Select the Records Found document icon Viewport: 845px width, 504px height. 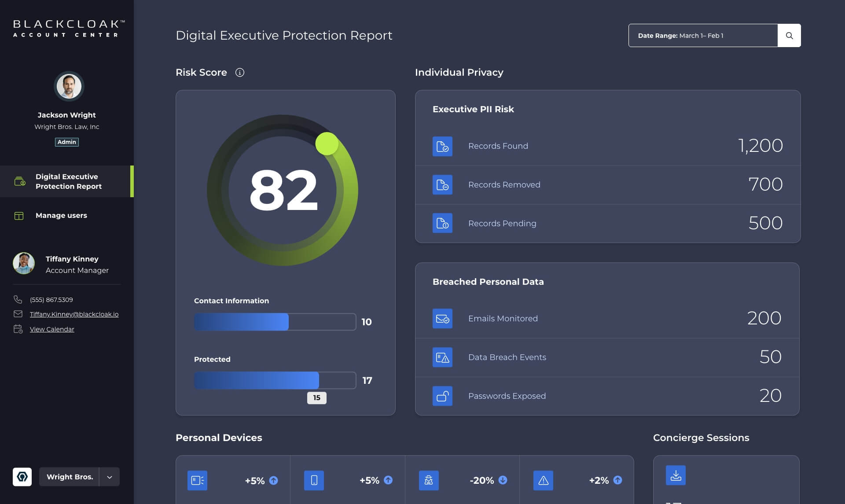[x=442, y=146]
